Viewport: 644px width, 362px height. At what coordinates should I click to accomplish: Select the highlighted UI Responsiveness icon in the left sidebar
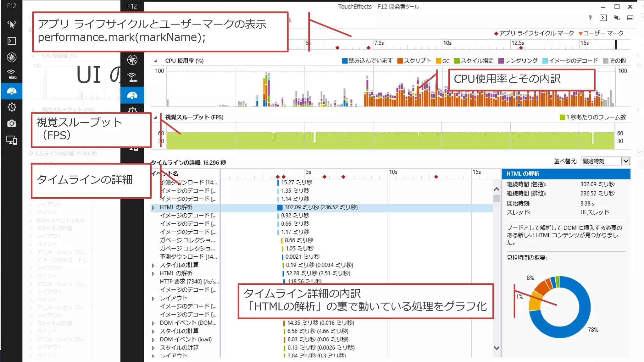[12, 91]
